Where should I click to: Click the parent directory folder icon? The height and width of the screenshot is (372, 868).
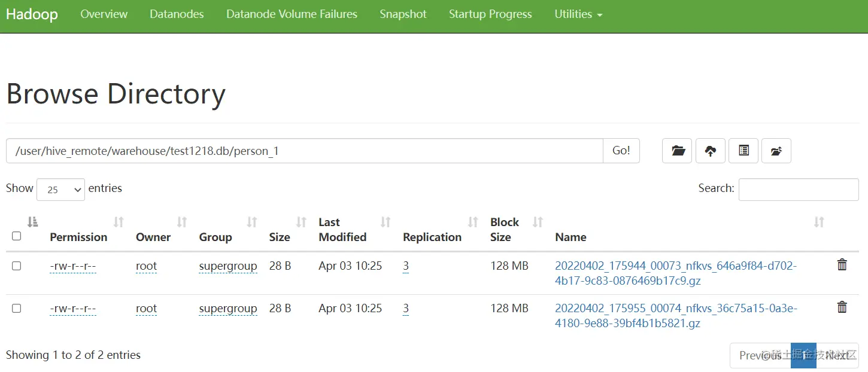coord(677,151)
